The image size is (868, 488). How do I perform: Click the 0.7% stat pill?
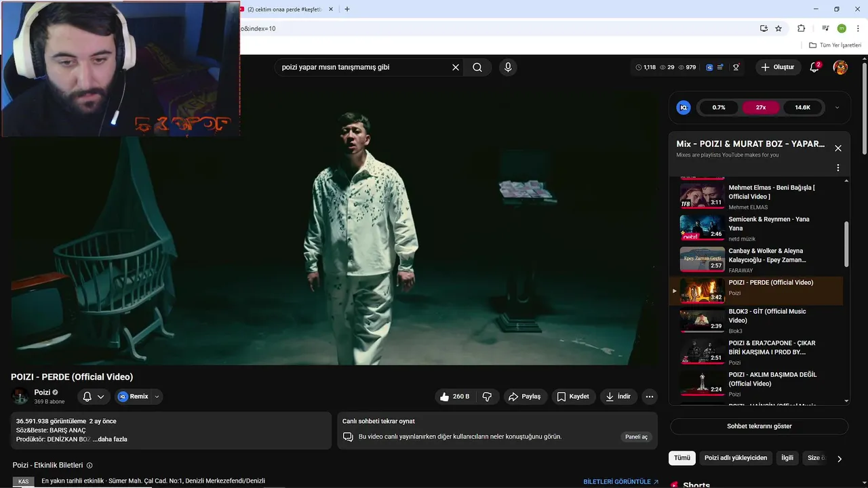tap(719, 107)
